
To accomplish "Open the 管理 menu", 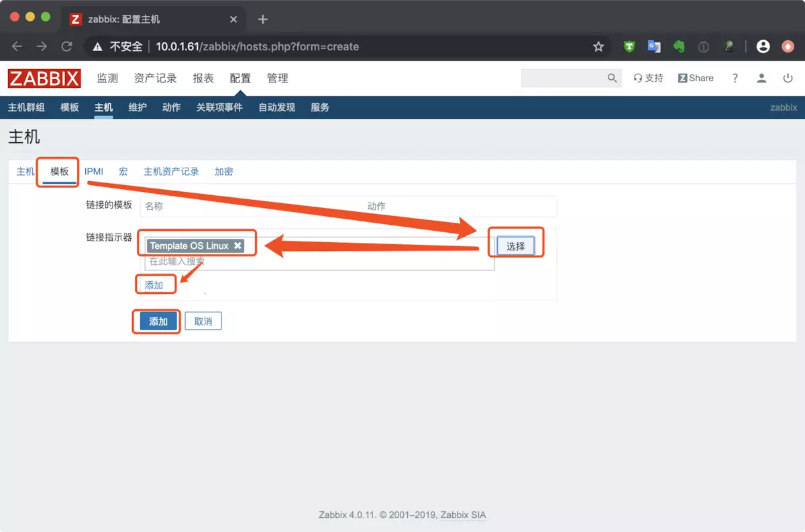I will pos(278,78).
